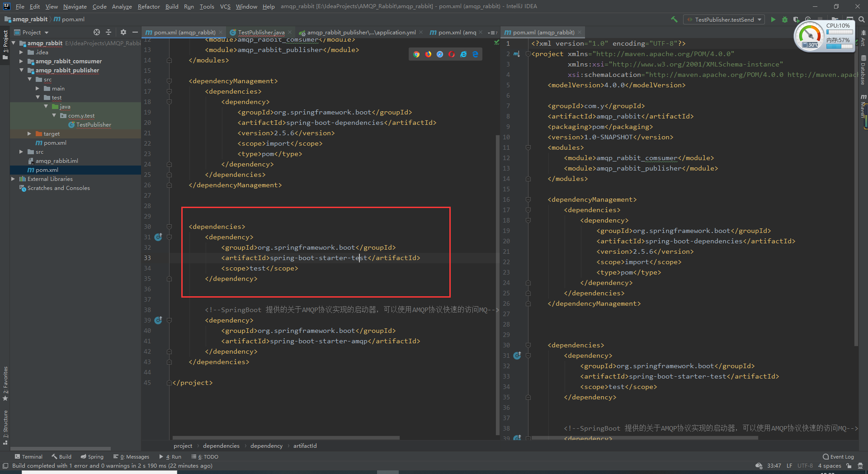Toggle file read-only lock icon in status bar
The height and width of the screenshot is (474, 868).
[x=849, y=465]
